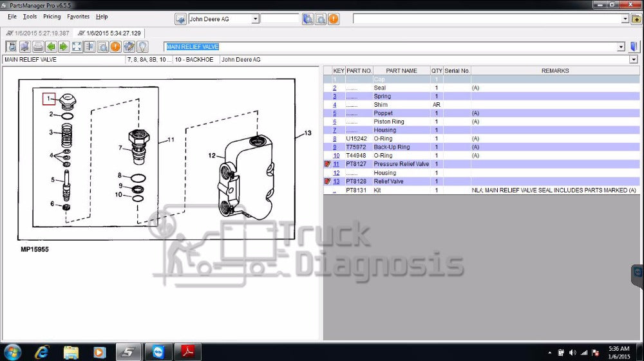Open Internet Explorer from the taskbar
Image resolution: width=644 pixels, height=361 pixels.
(42, 352)
